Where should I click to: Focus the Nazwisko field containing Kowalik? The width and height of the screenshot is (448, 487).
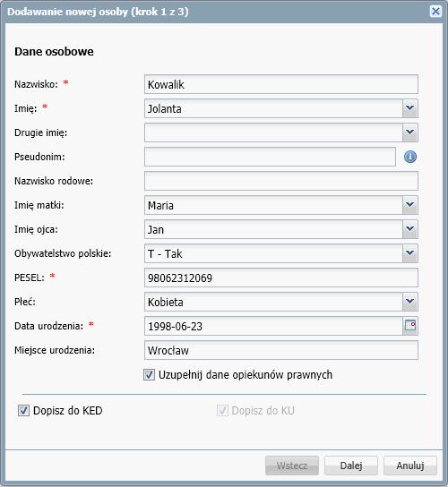[x=281, y=84]
